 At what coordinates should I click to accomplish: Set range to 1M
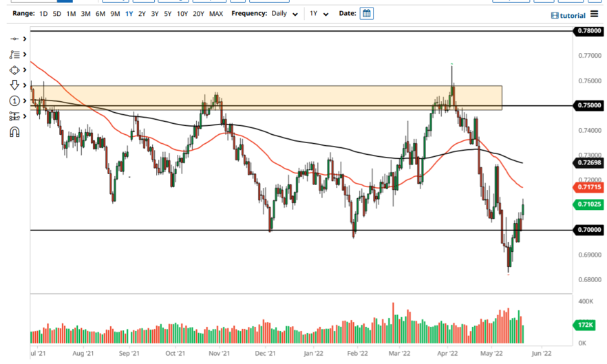point(71,14)
